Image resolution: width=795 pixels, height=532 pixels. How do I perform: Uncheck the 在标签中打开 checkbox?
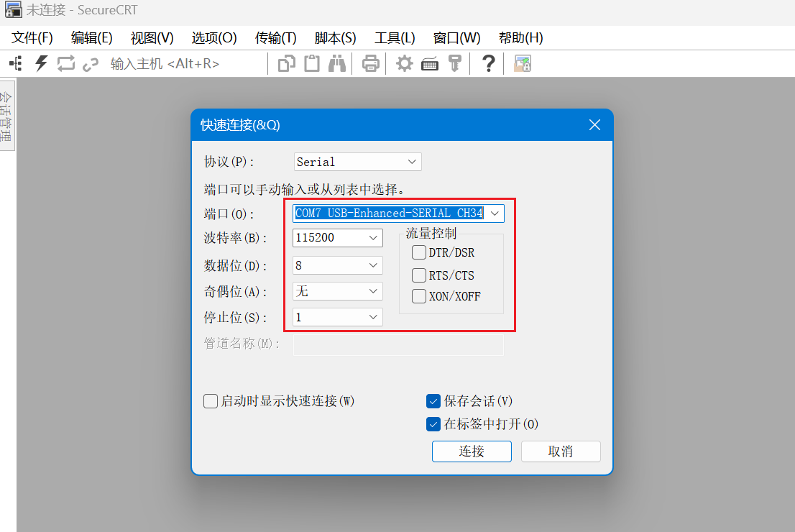coord(433,424)
